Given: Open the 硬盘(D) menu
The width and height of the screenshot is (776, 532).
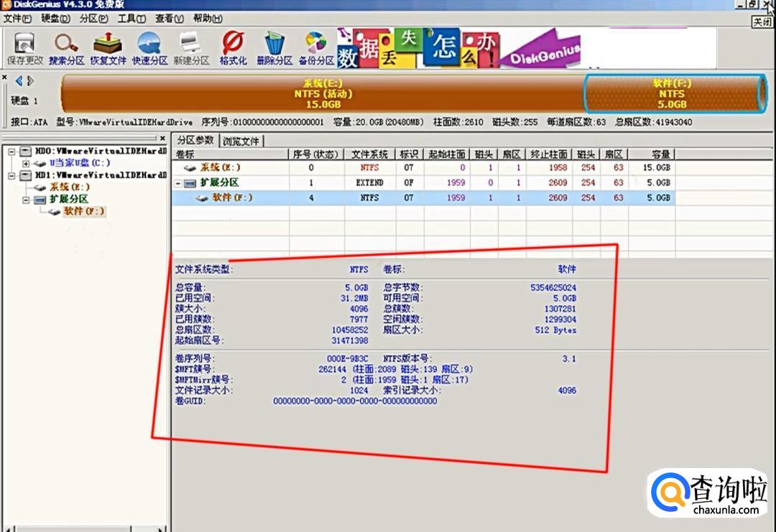Looking at the screenshot, I should tap(55, 19).
